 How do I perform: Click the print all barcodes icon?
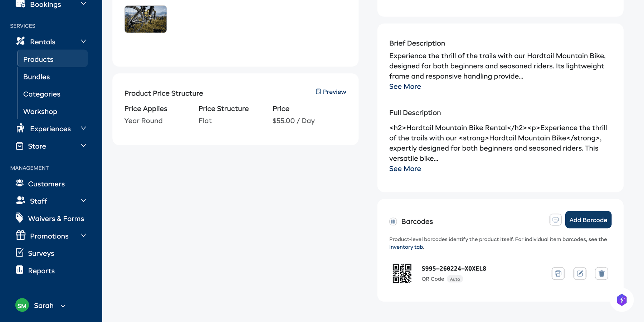coord(555,220)
